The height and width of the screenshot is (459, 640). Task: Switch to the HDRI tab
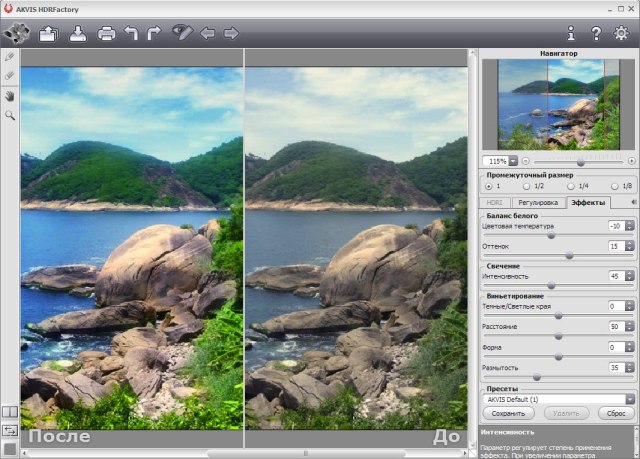coord(494,202)
